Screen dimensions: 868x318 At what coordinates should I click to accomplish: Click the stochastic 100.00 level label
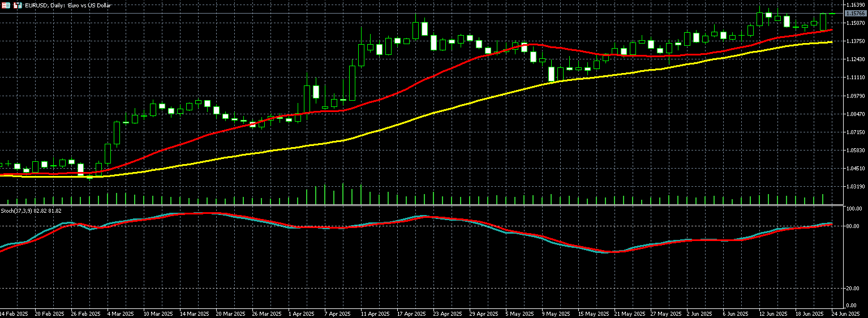[853, 209]
